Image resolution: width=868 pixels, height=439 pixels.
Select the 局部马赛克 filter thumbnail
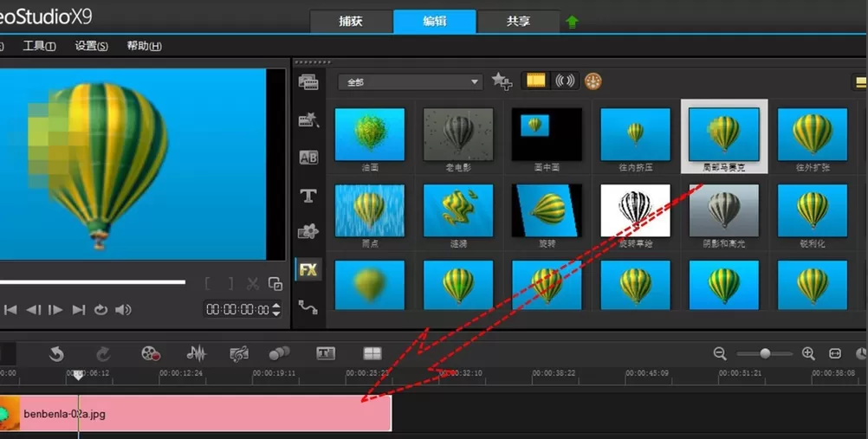pos(724,134)
